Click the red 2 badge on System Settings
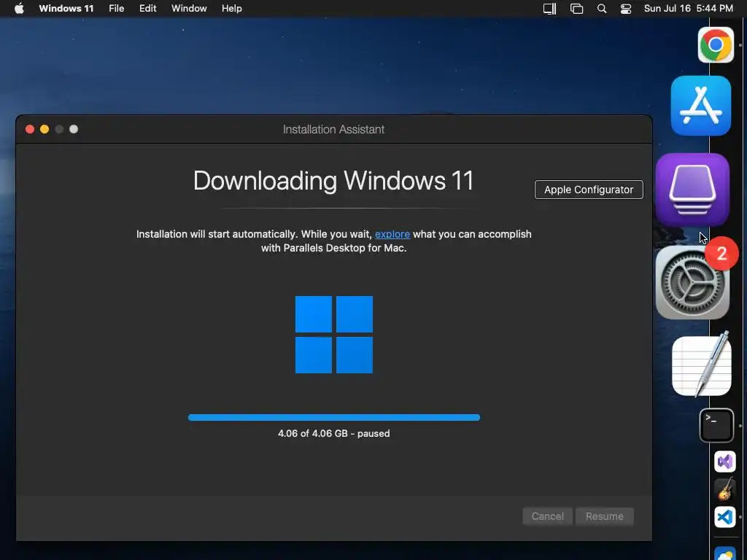 (721, 253)
